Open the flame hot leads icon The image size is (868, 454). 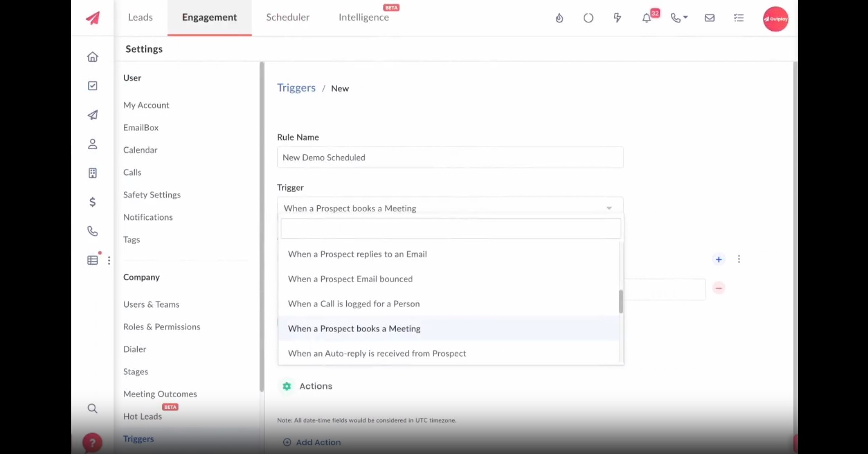[x=559, y=18]
